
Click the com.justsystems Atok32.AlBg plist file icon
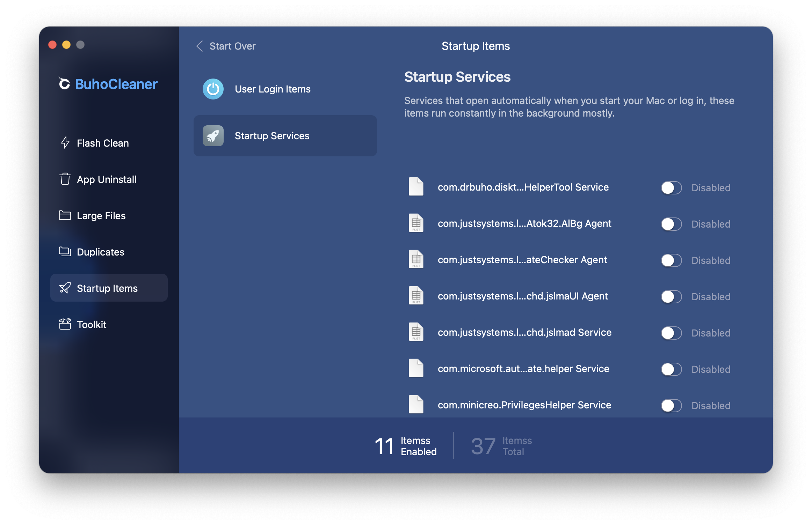416,223
